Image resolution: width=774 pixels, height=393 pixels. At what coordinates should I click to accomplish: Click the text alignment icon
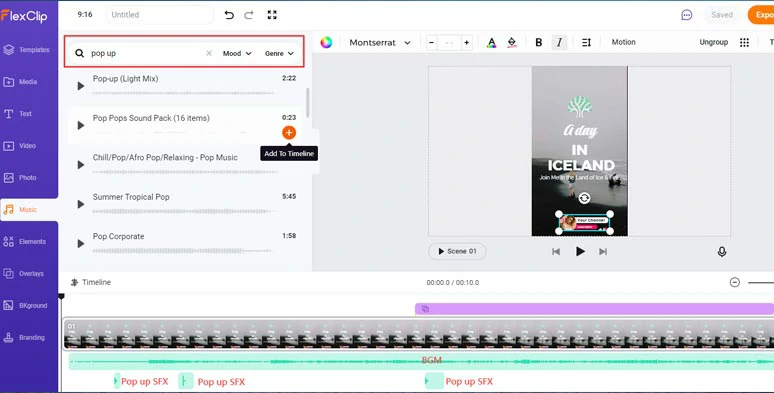pos(586,42)
